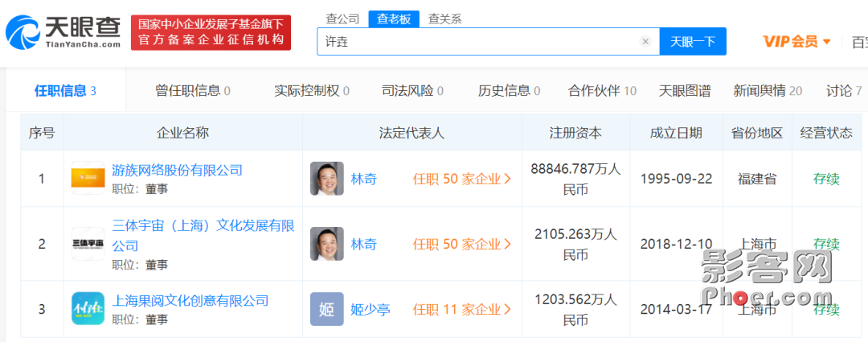Click the 1203.562万人民币 capital cell
The height and width of the screenshot is (342, 868).
click(575, 309)
